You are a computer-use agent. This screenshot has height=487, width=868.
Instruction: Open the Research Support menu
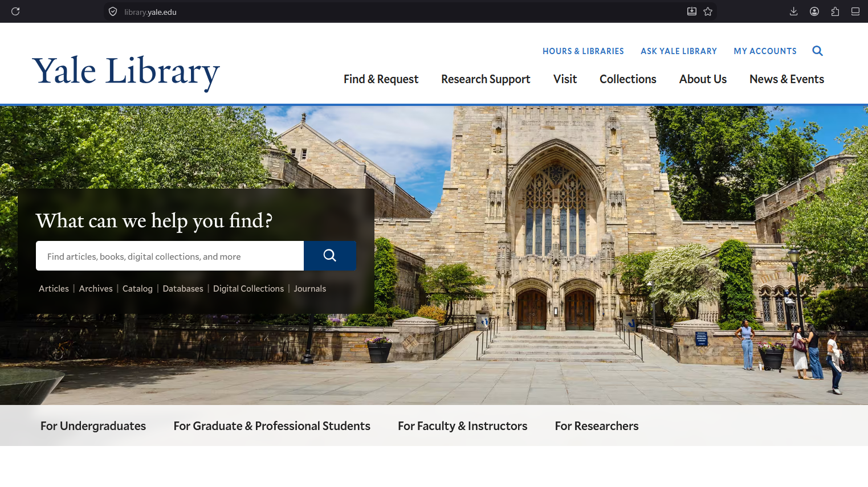click(x=486, y=79)
